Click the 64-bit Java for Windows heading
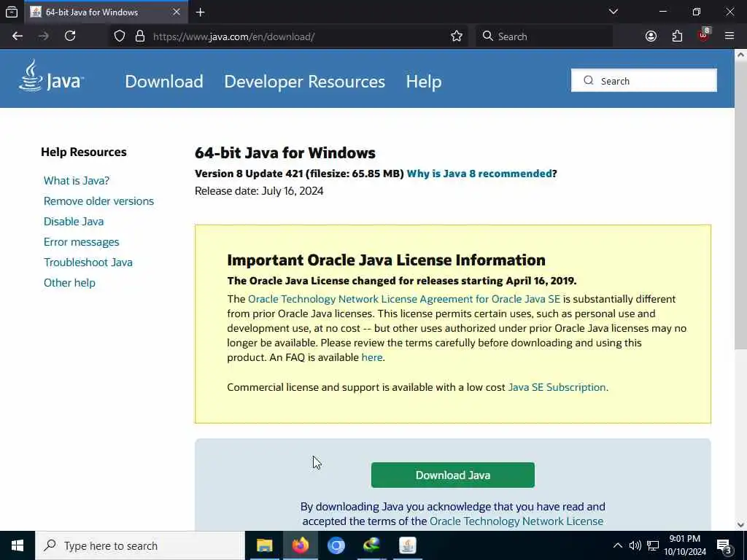The image size is (747, 560). pyautogui.click(x=285, y=153)
